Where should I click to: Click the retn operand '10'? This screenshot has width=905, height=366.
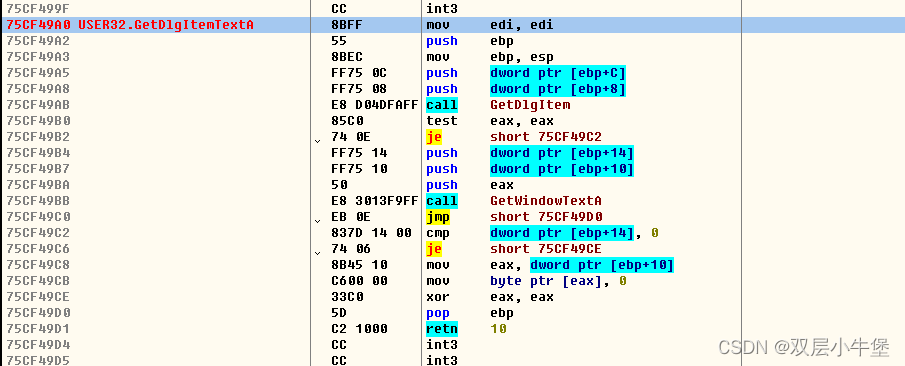pos(498,328)
